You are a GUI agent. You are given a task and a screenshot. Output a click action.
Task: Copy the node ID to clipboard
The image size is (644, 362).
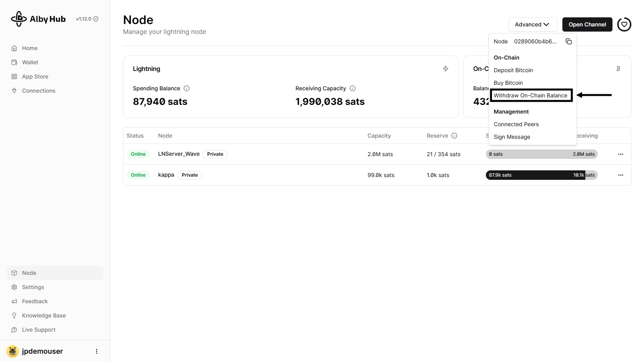click(568, 41)
